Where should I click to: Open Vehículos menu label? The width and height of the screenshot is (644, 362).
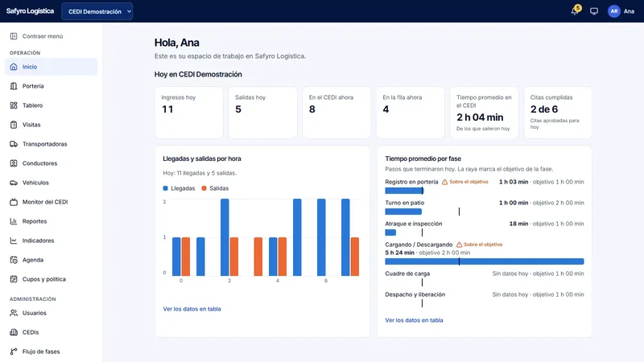coord(35,183)
